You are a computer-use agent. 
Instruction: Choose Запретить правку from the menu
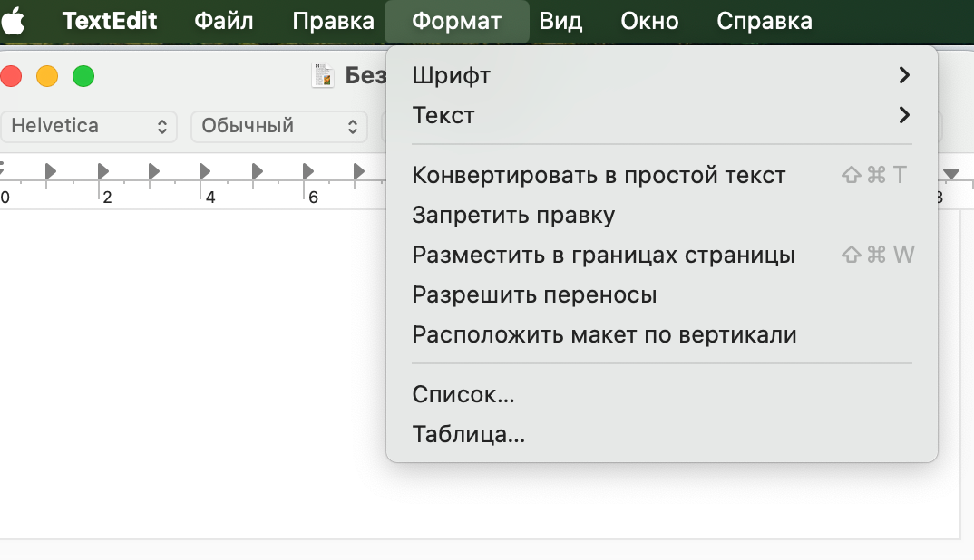click(514, 215)
